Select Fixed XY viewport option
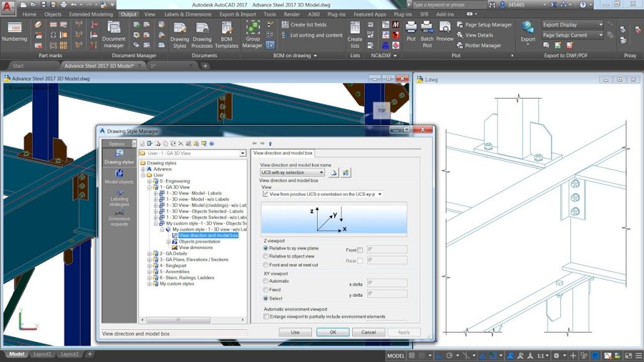 [x=266, y=290]
